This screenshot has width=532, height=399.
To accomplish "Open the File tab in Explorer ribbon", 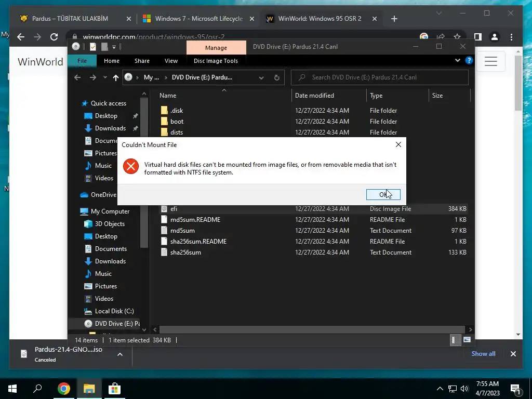I will 82,61.
